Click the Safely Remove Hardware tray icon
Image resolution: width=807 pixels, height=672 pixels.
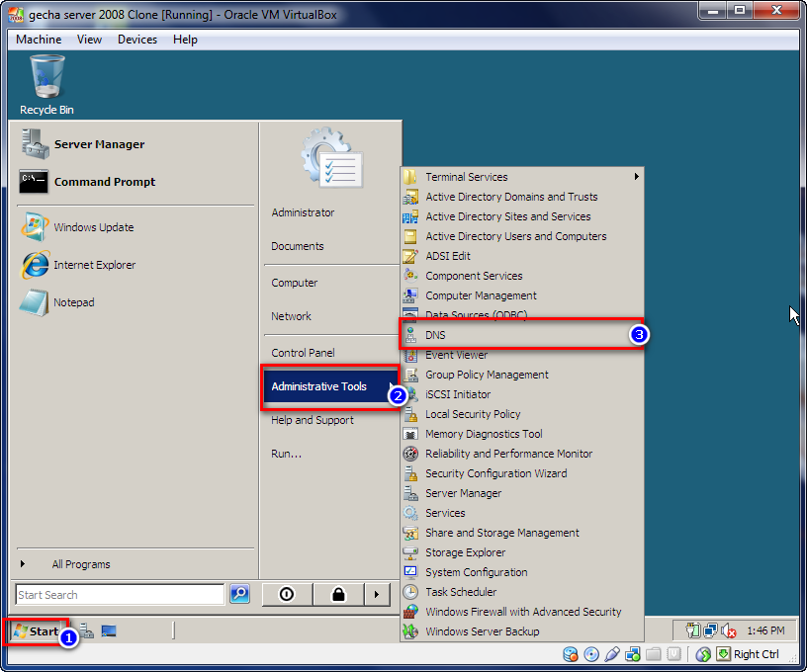point(692,630)
